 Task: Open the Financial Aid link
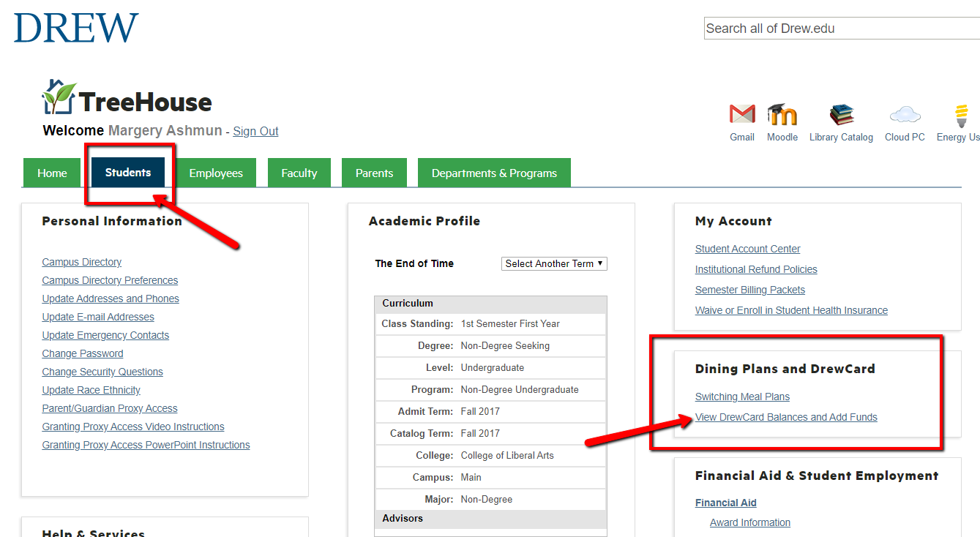coord(726,503)
